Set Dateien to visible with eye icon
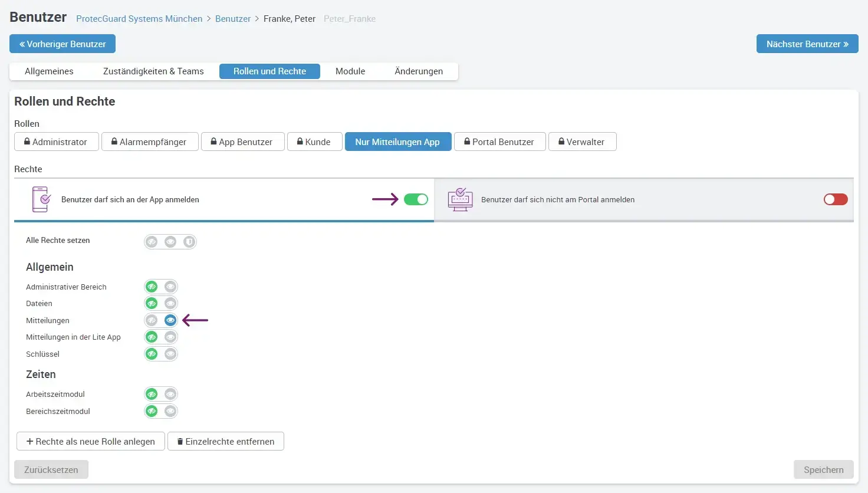Viewport: 868px width, 493px height. [170, 304]
